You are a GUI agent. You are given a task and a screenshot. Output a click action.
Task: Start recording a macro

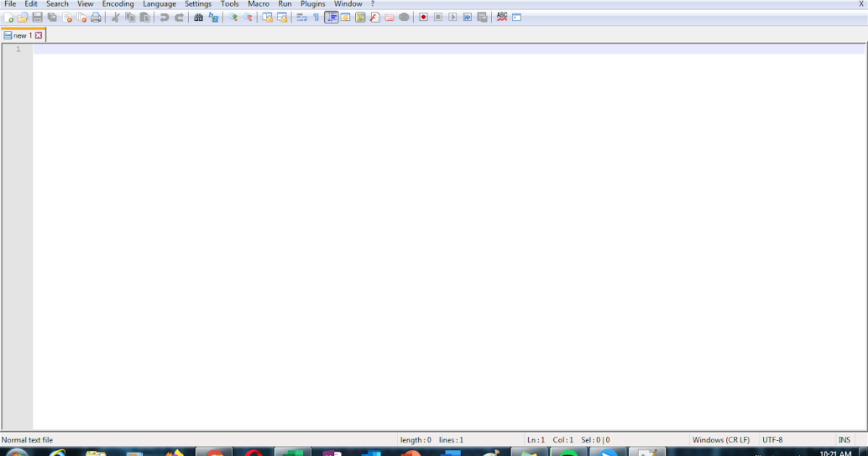click(x=422, y=17)
